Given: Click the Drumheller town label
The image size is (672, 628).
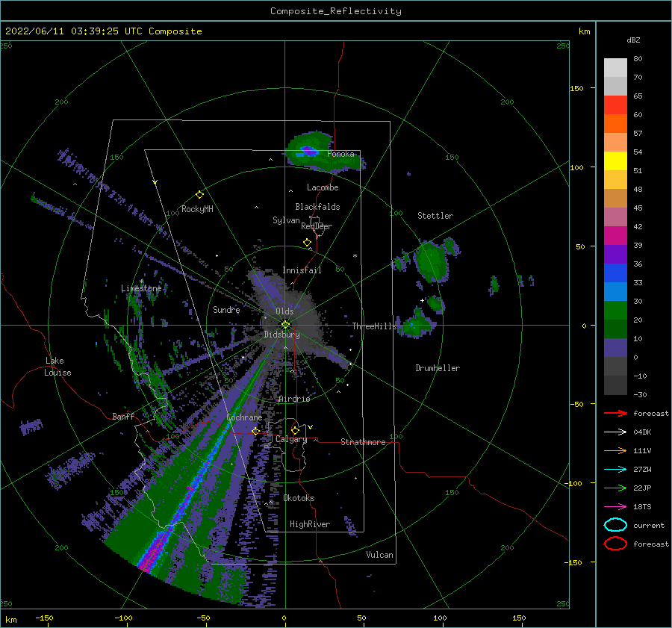Looking at the screenshot, I should 438,368.
